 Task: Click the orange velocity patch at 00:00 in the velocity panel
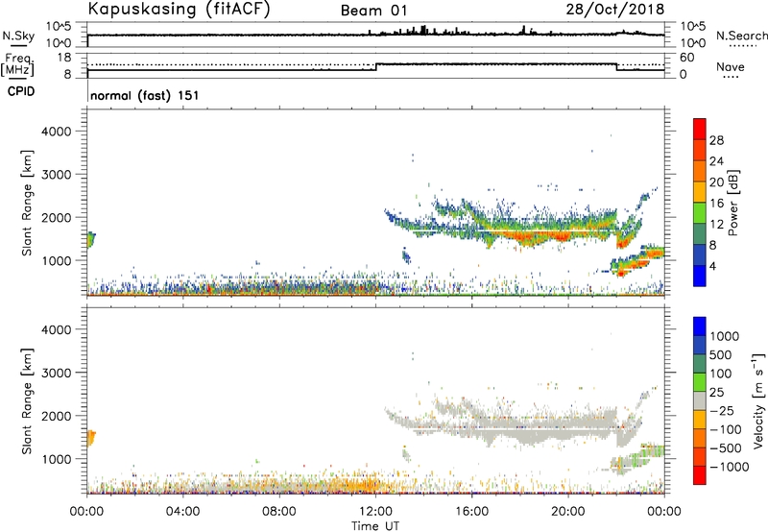(90, 438)
